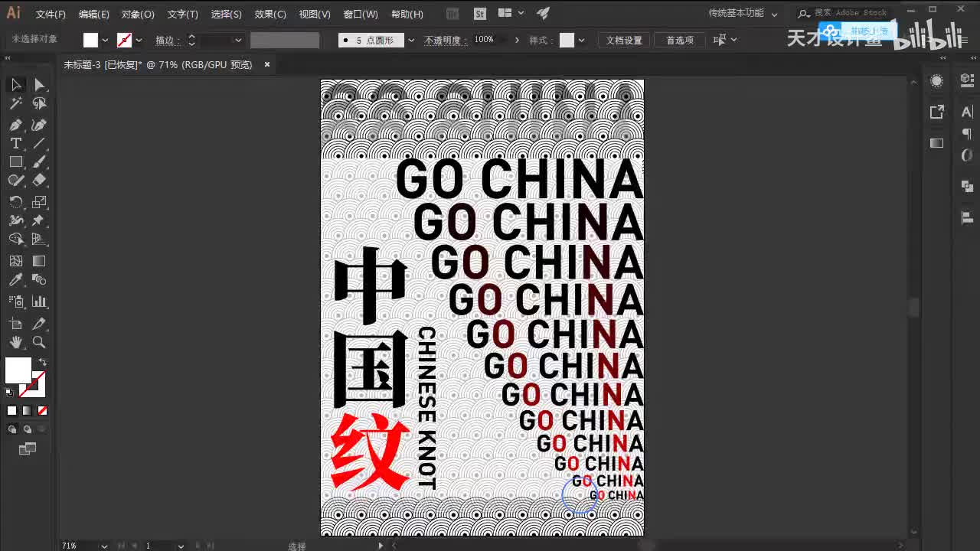Select the Shape Builder tool
Screen dimensions: 980x551
point(15,239)
